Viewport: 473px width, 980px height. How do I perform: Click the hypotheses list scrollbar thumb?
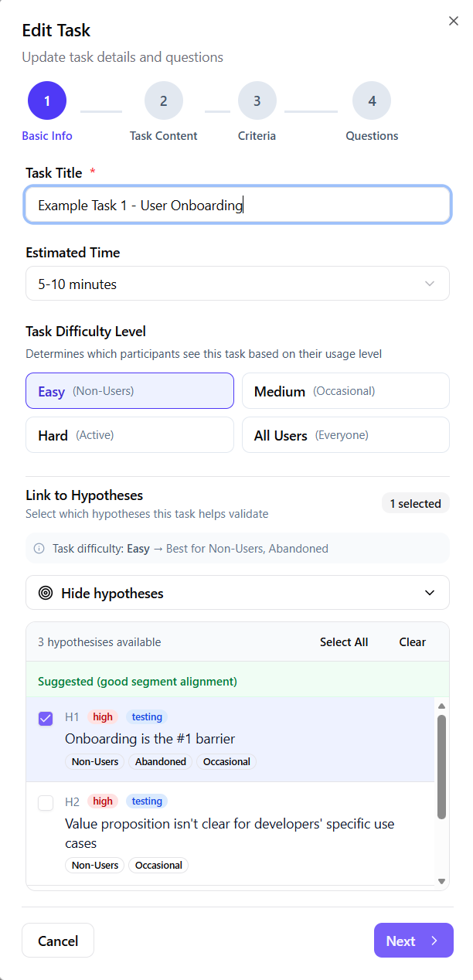(x=442, y=766)
